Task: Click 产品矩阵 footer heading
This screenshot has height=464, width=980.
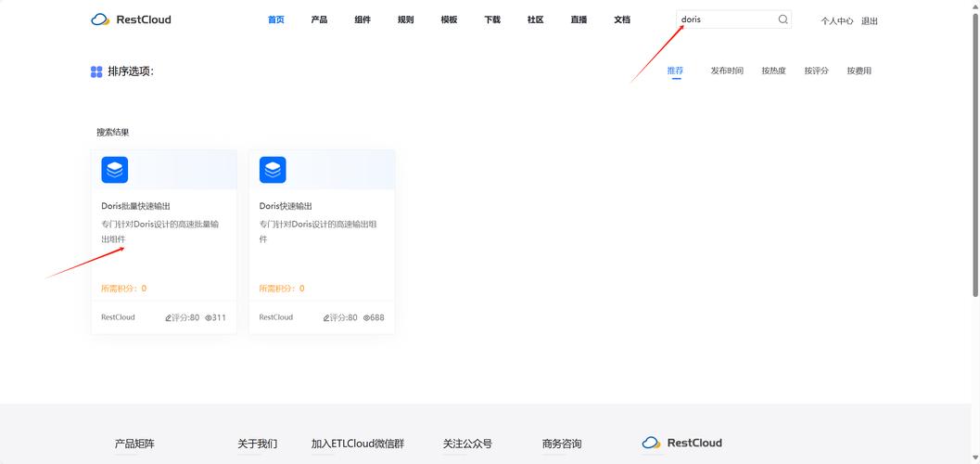Action: coord(134,444)
